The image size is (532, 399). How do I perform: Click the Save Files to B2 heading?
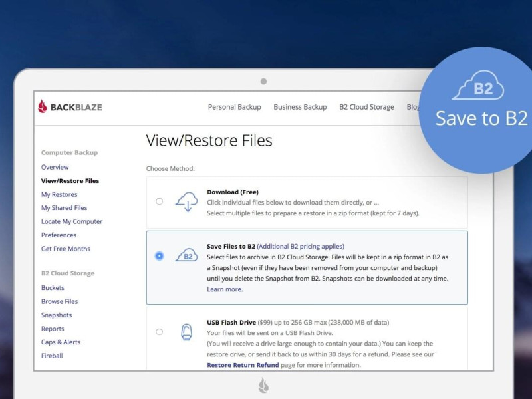click(x=231, y=246)
